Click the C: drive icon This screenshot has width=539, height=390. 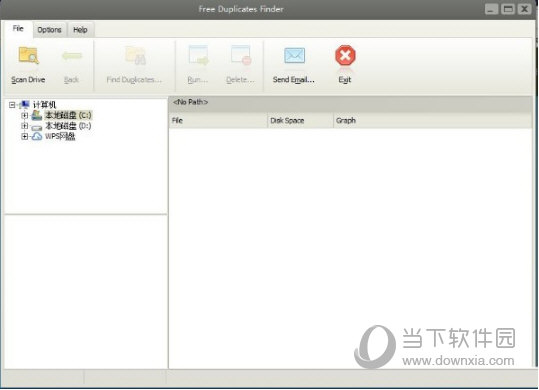(37, 115)
